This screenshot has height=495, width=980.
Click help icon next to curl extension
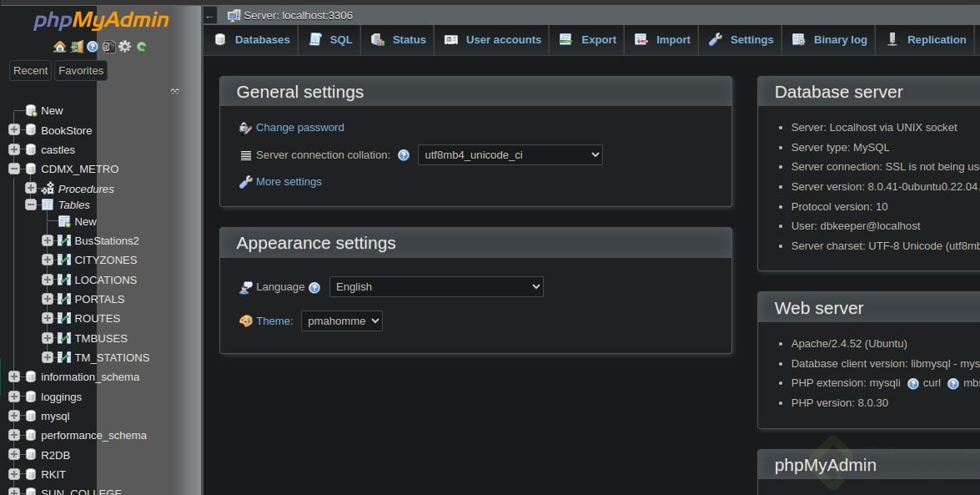(x=953, y=384)
